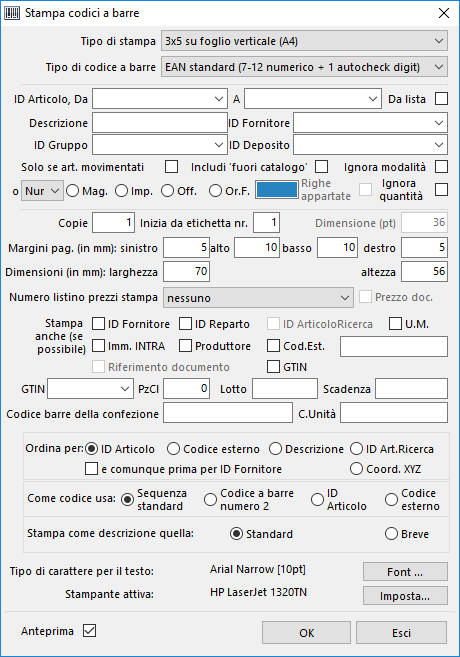Click the Descrizione text field
The image size is (460, 657).
click(160, 123)
